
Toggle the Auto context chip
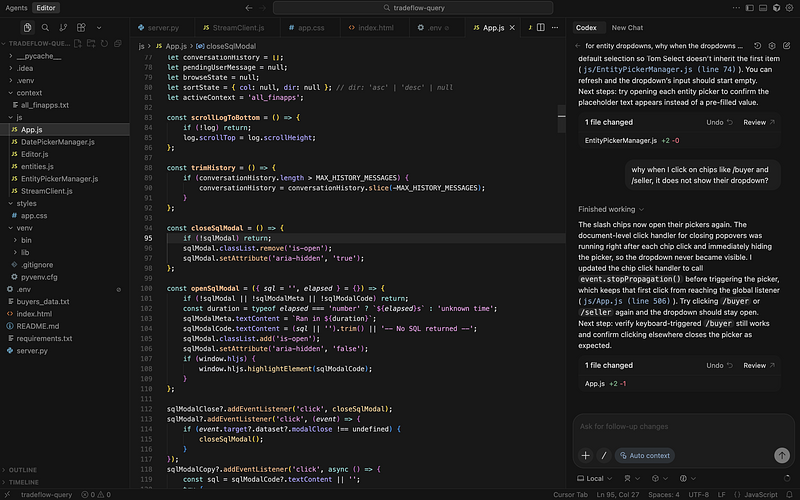(x=646, y=455)
